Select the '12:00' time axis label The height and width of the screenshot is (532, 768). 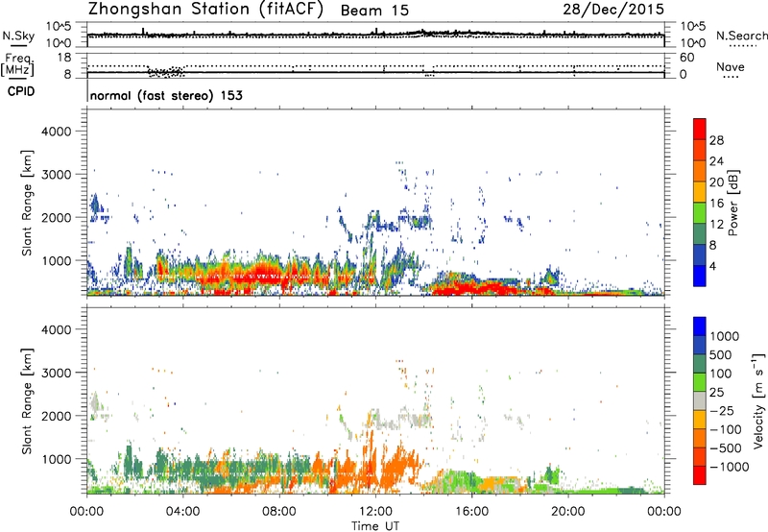(x=375, y=512)
